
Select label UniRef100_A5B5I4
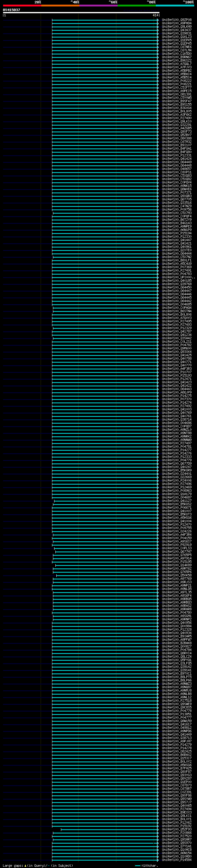point(176,77)
